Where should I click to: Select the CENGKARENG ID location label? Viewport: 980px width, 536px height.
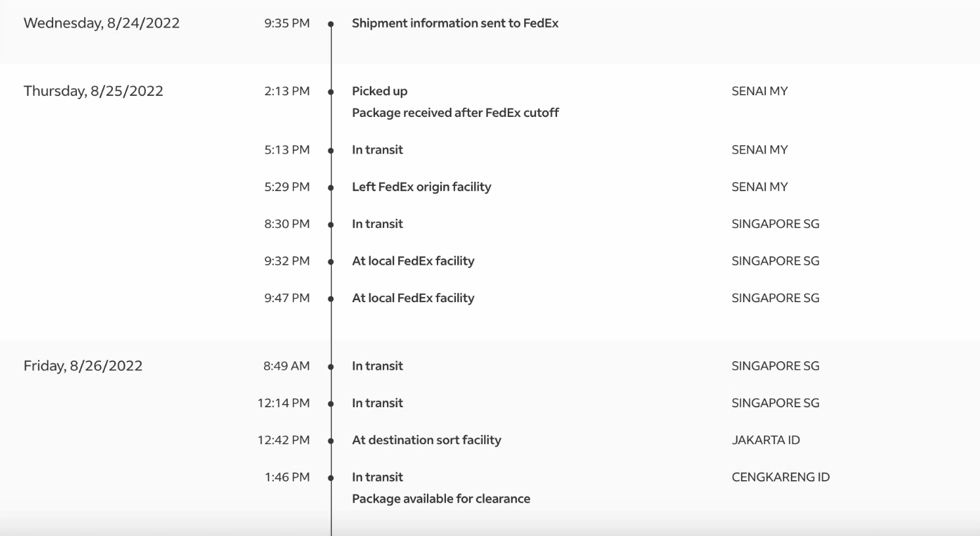coord(780,478)
